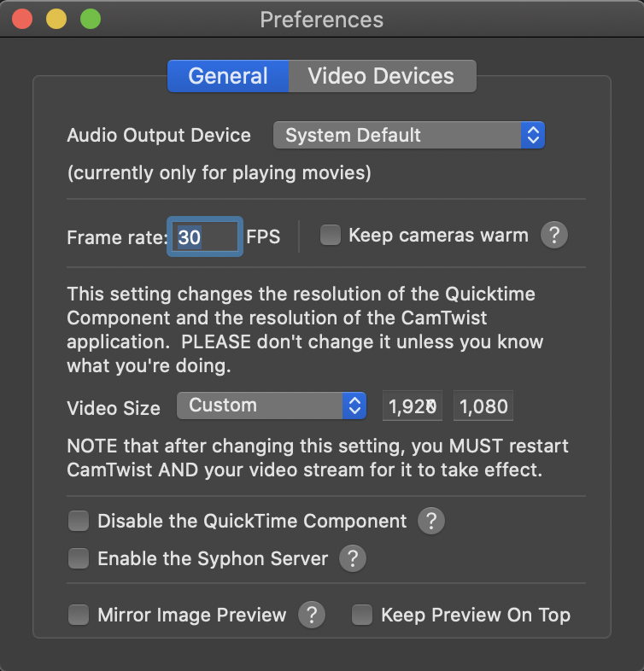Image resolution: width=644 pixels, height=671 pixels.
Task: Select the General tab
Action: click(228, 76)
